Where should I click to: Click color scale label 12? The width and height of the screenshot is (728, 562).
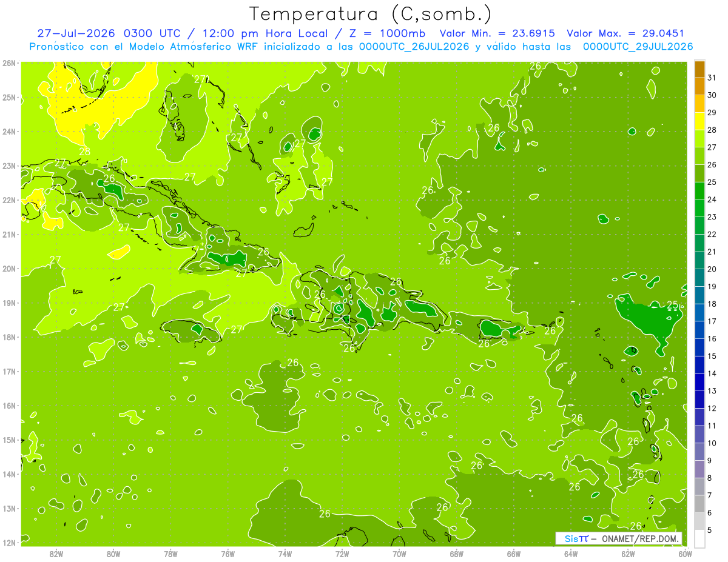[712, 409]
